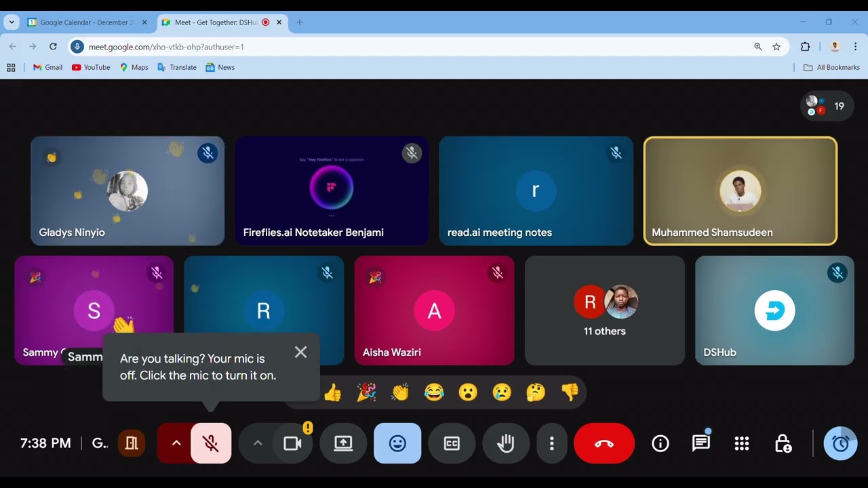Open the Activities grid icon
Screen dimensions: 868x488
coord(742,443)
